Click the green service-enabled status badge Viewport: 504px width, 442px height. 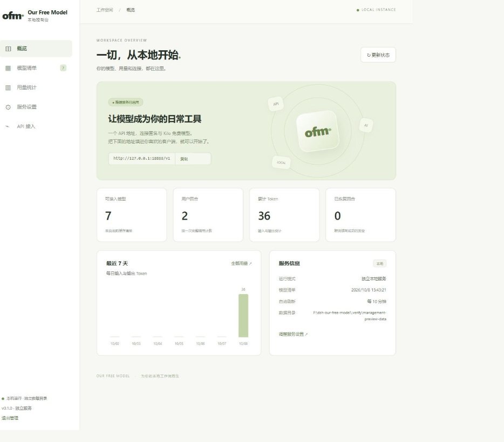tap(126, 102)
